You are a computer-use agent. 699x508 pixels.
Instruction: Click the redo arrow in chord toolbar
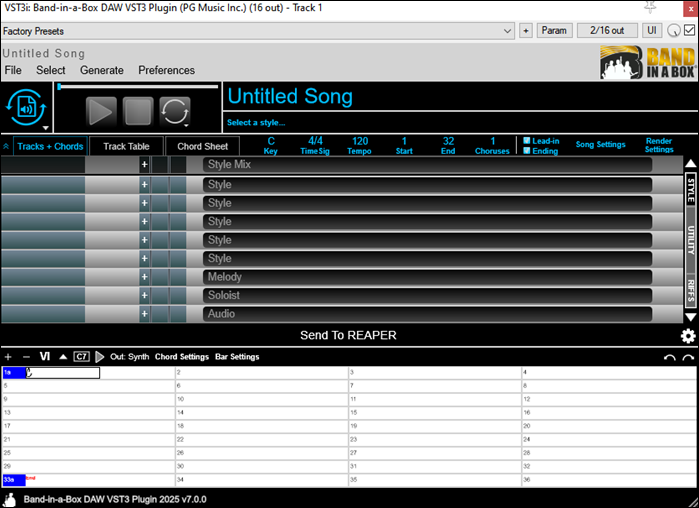pos(688,357)
